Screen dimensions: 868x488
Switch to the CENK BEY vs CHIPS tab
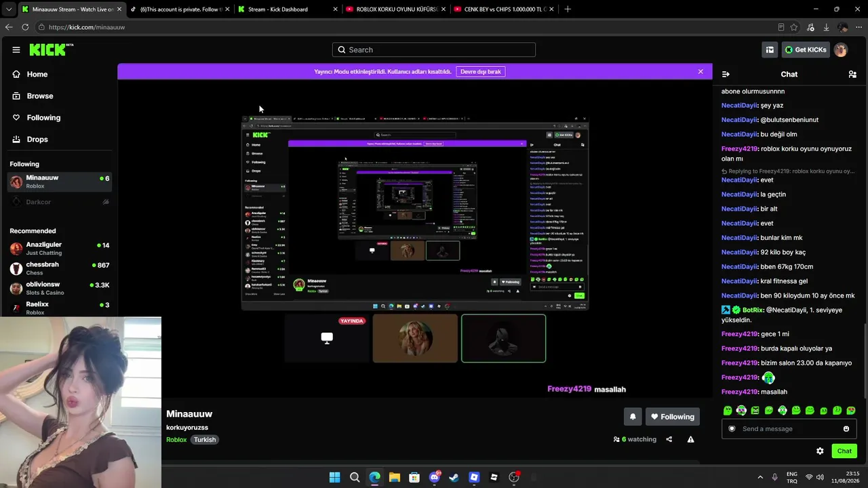(x=503, y=9)
